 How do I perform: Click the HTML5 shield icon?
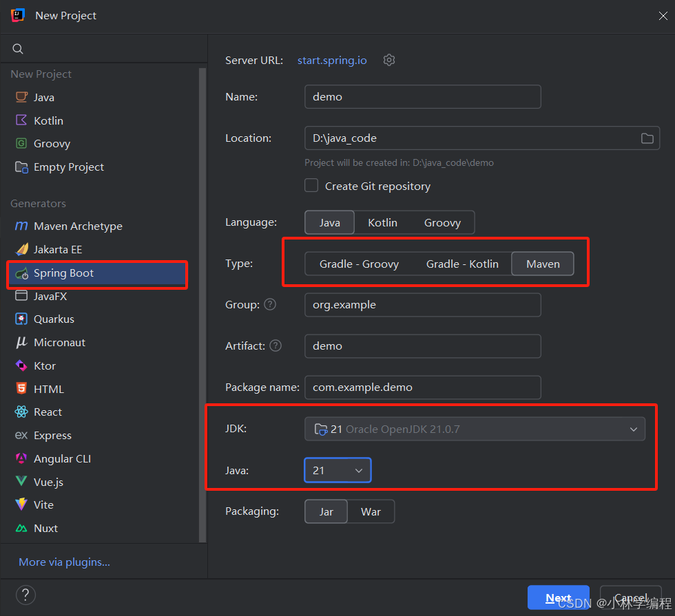click(21, 388)
